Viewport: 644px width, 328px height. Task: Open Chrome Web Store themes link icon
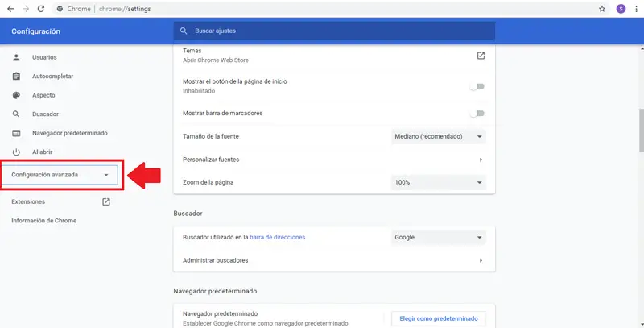[481, 56]
